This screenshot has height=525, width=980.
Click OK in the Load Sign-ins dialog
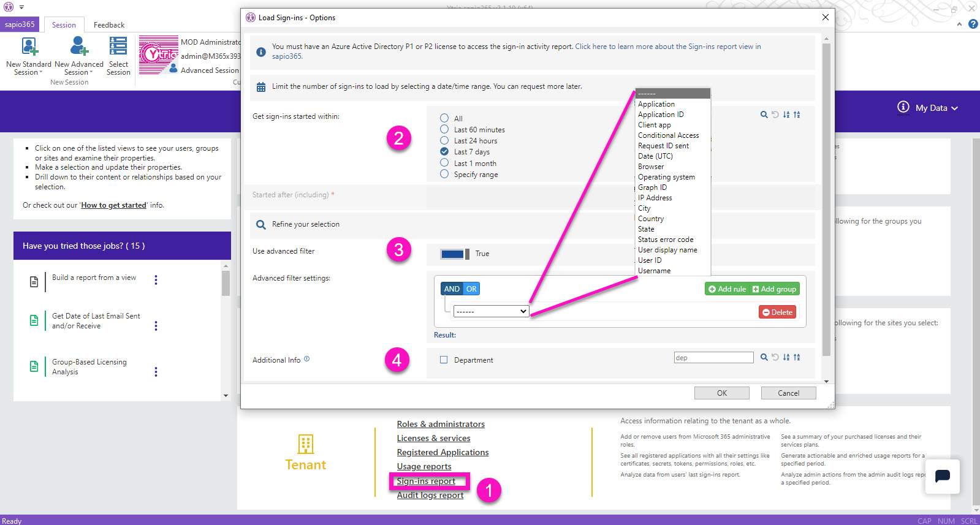[721, 393]
